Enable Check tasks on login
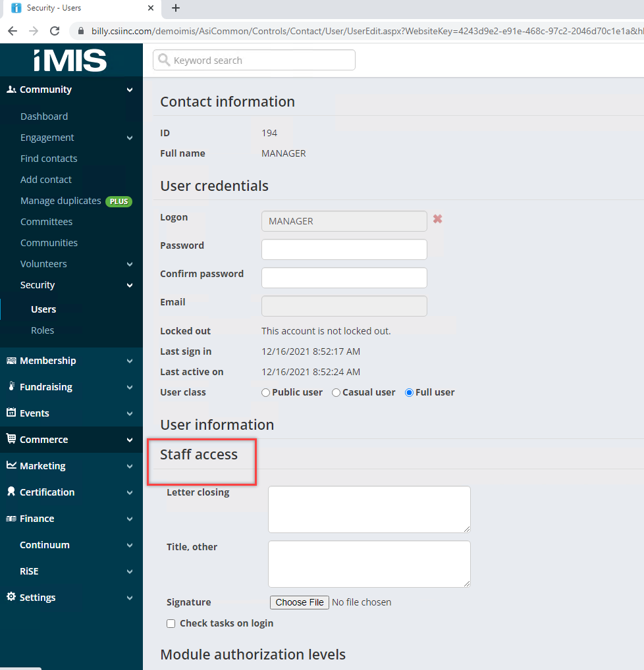Viewport: 644px width, 670px height. click(x=171, y=623)
